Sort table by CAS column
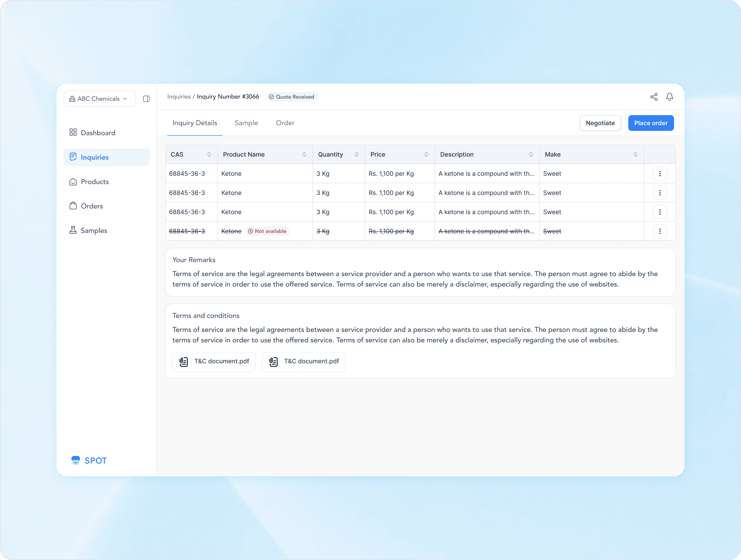This screenshot has width=741, height=560. pos(209,155)
